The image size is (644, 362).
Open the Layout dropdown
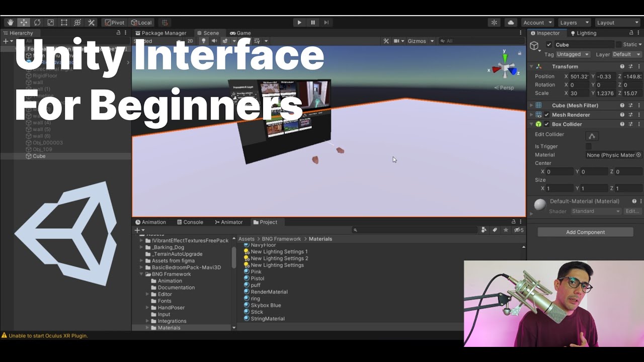[x=617, y=23]
